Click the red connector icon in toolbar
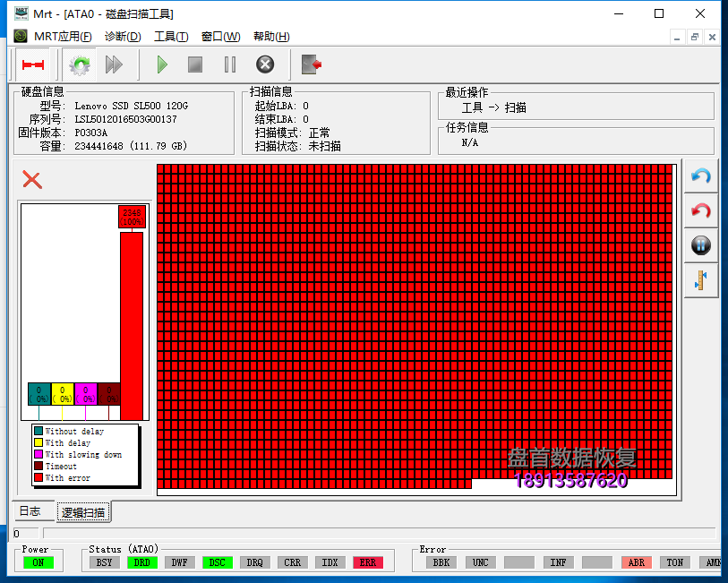This screenshot has width=728, height=583. (33, 64)
